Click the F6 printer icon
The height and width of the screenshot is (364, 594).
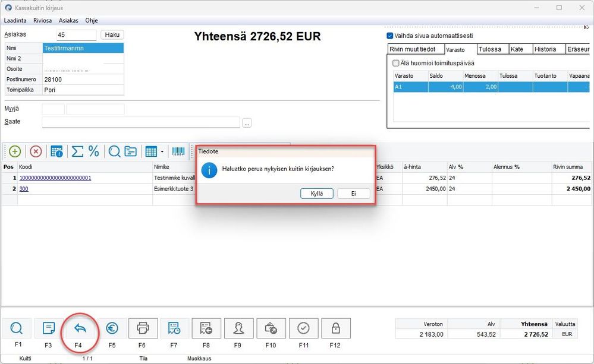click(x=143, y=328)
